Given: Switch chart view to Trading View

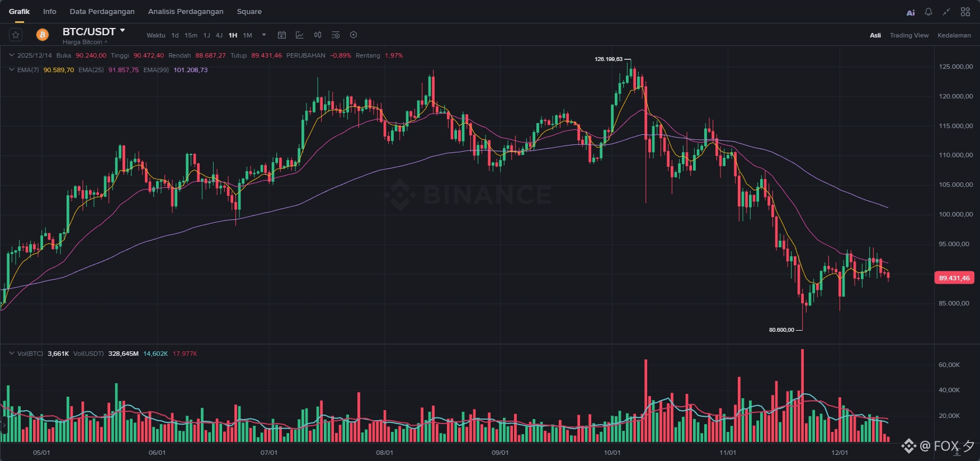Looking at the screenshot, I should point(909,35).
